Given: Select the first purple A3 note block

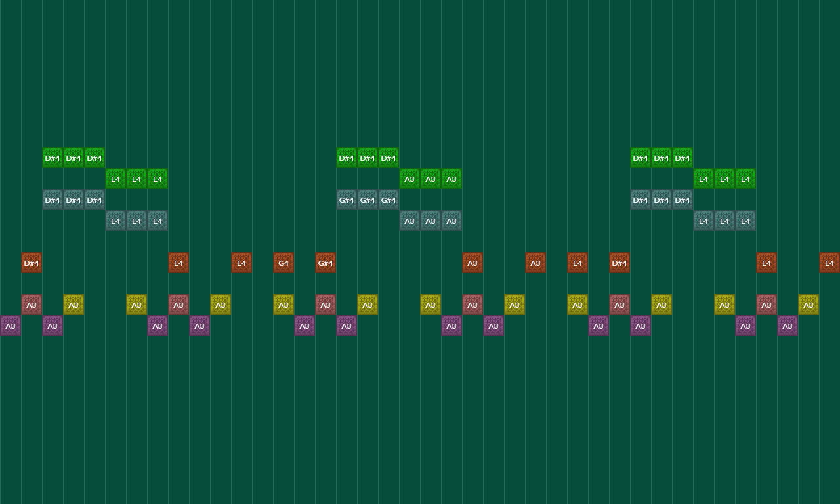Looking at the screenshot, I should coord(10,325).
